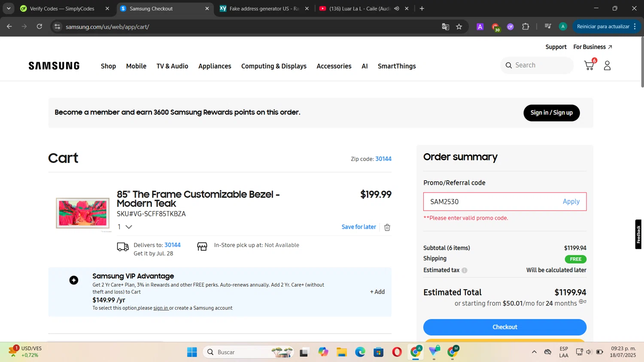
Task: Click the Support link
Action: click(556, 47)
